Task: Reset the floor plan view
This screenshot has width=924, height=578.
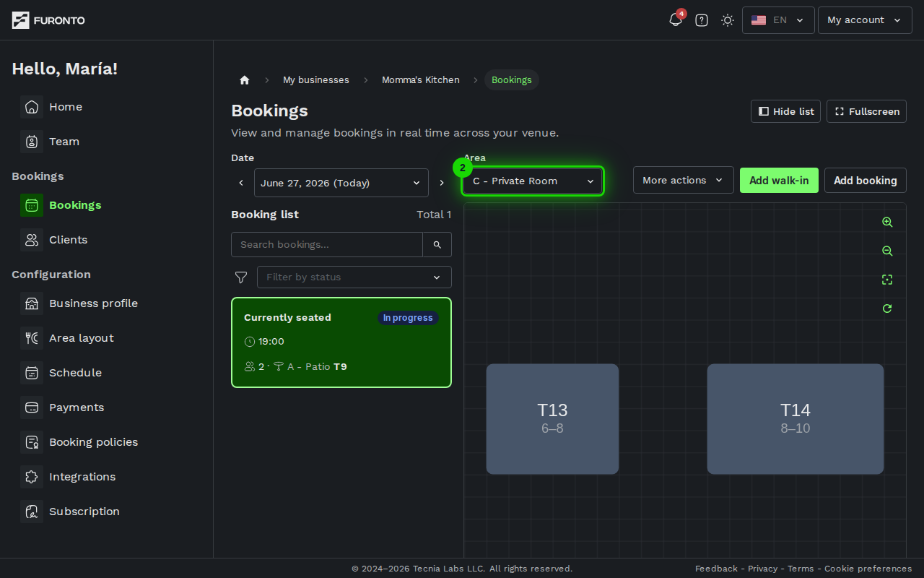Action: coord(887,309)
